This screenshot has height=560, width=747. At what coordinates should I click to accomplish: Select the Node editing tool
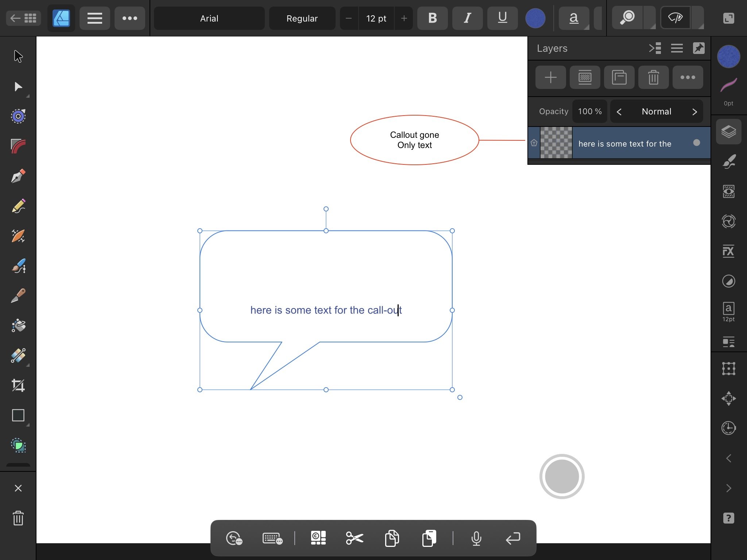tap(18, 87)
